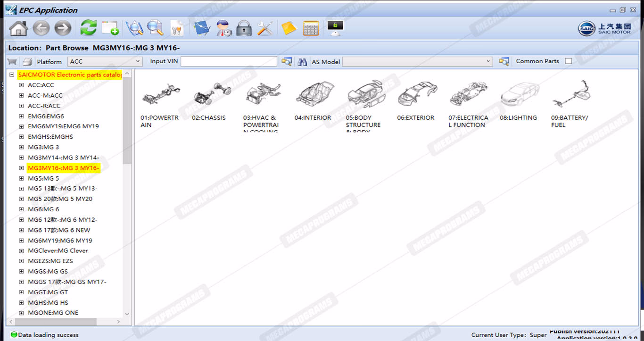Select ACC-R:ACC in the tree
The image size is (644, 341).
tap(44, 106)
